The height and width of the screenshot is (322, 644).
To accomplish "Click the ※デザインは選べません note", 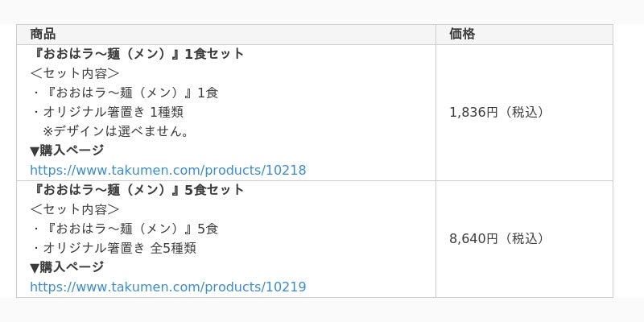I will pyautogui.click(x=116, y=131).
